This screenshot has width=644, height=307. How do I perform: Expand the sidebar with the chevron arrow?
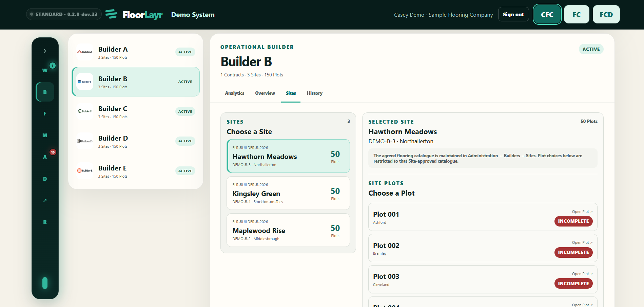click(45, 51)
